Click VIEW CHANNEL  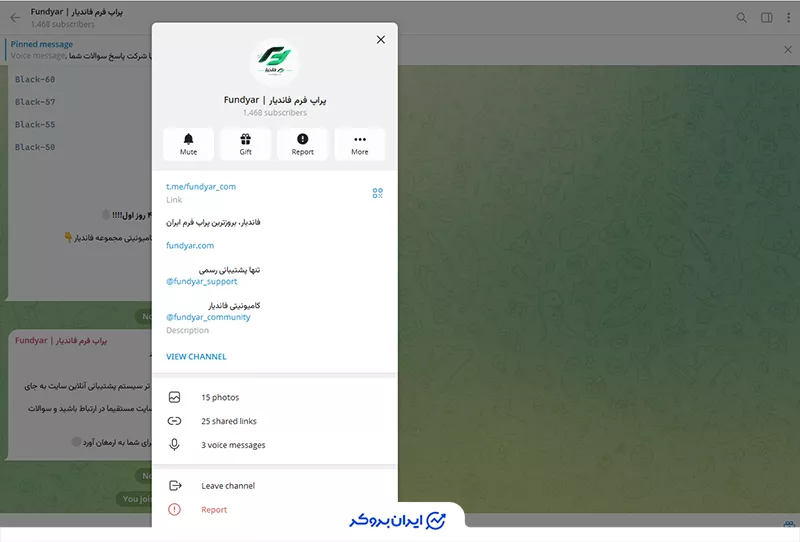pyautogui.click(x=196, y=357)
